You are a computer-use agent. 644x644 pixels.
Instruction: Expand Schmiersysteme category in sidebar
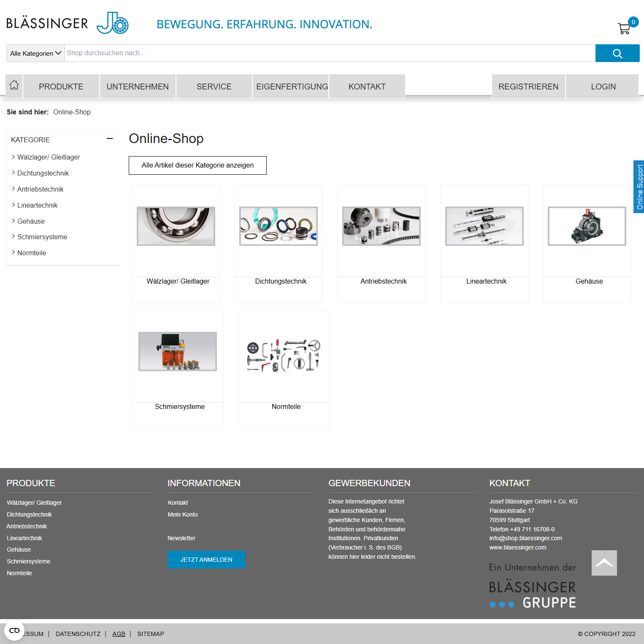42,237
